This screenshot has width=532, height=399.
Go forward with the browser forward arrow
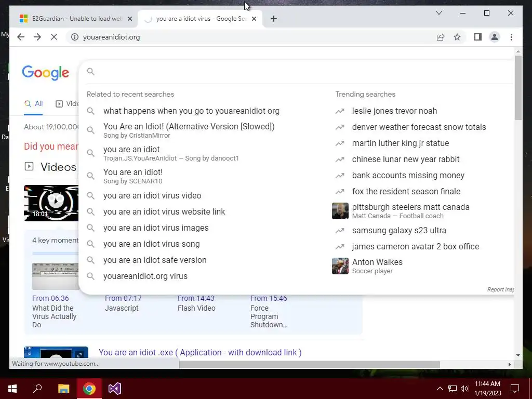coord(37,37)
